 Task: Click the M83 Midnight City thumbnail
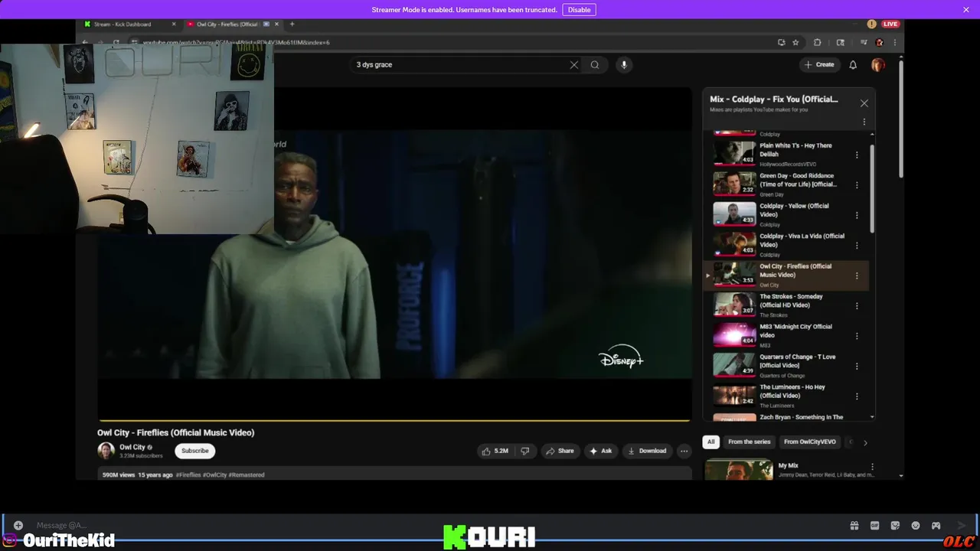pyautogui.click(x=734, y=334)
